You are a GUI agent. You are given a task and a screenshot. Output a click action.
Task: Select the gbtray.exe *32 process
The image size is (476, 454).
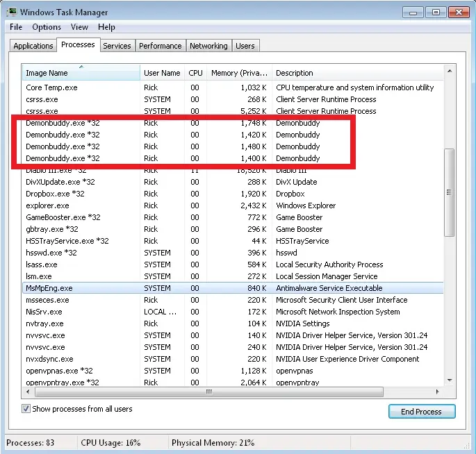(x=233, y=229)
